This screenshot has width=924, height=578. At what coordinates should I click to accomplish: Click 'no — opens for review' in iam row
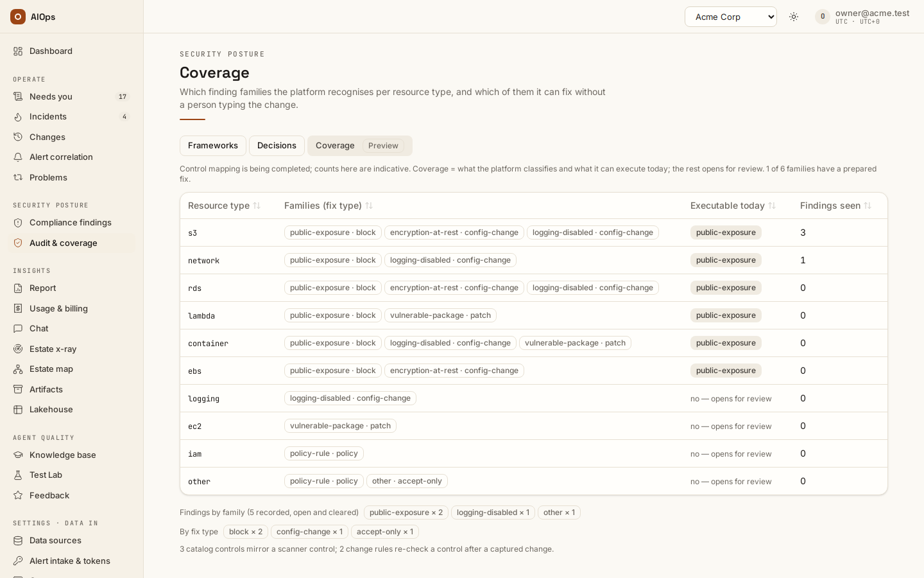click(x=731, y=454)
